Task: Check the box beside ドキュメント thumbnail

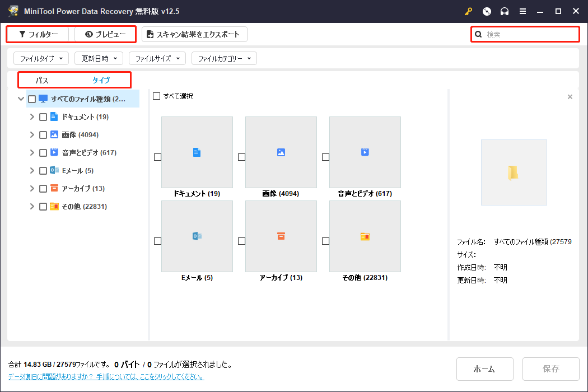Action: pyautogui.click(x=157, y=157)
